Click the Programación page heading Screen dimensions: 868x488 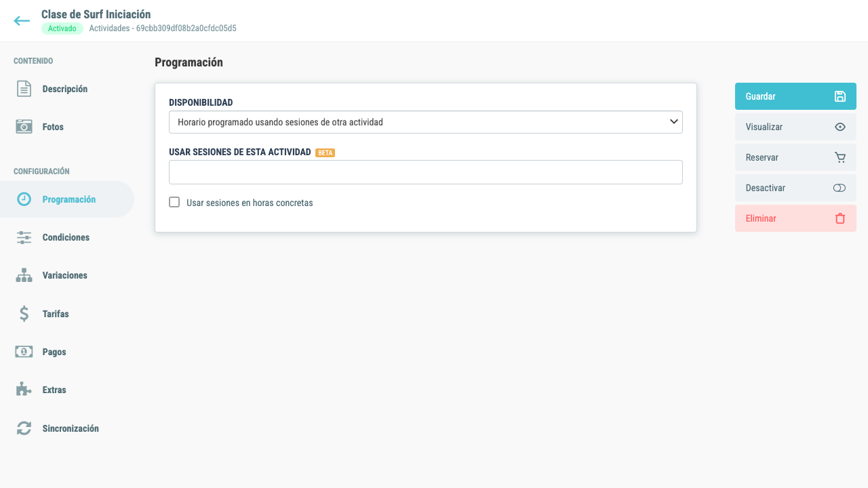click(189, 62)
